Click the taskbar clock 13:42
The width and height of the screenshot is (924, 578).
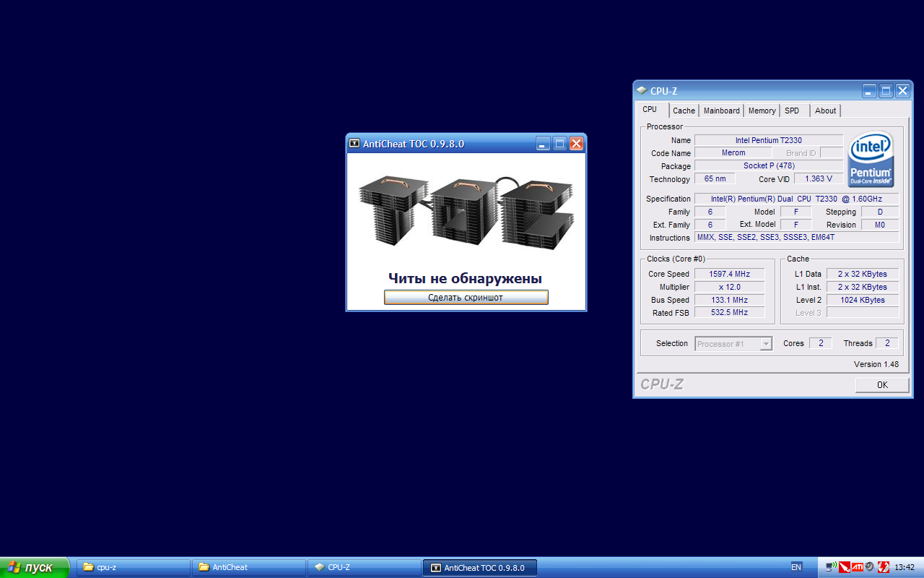905,567
